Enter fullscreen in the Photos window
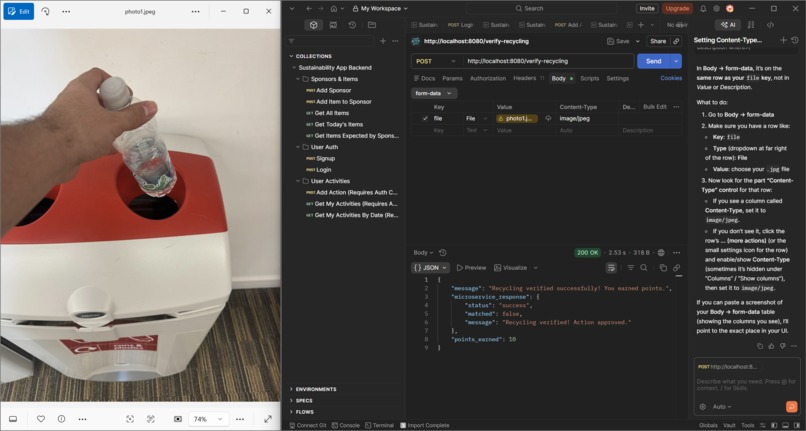Viewport: 806px width, 431px height. pos(268,419)
